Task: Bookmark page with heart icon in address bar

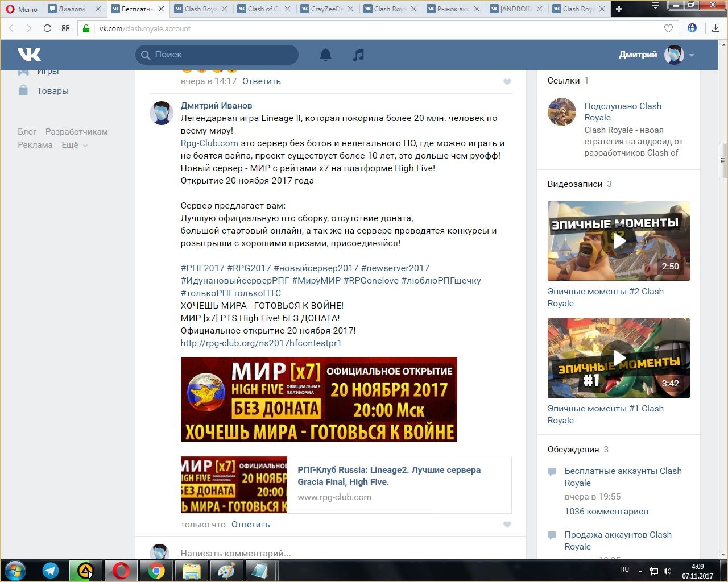Action: 668,28
